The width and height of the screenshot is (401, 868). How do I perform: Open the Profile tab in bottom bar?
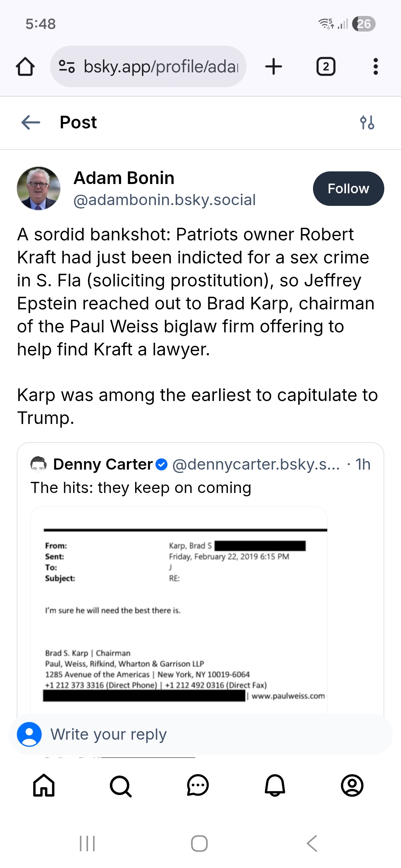click(x=352, y=785)
